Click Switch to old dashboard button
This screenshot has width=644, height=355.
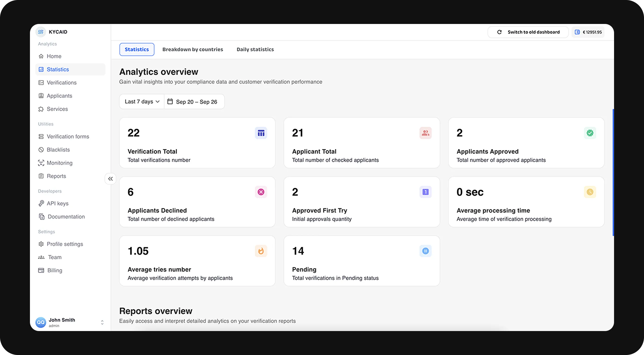pyautogui.click(x=528, y=32)
